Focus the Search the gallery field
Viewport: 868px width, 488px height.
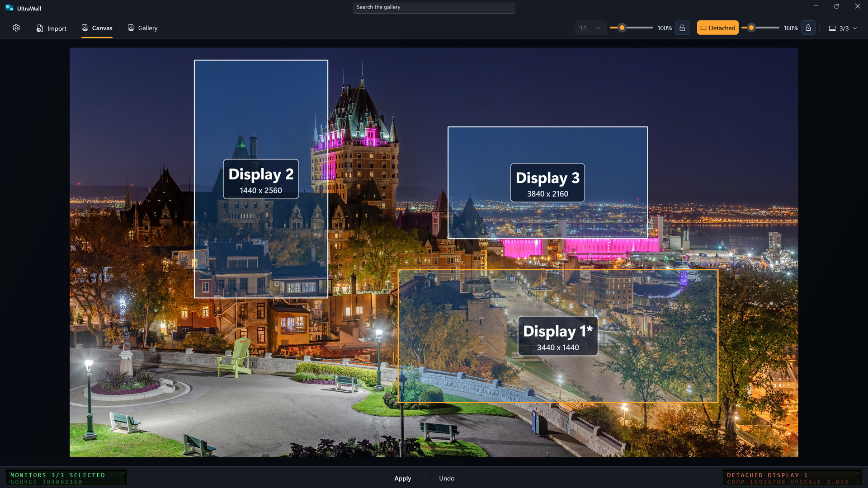434,7
